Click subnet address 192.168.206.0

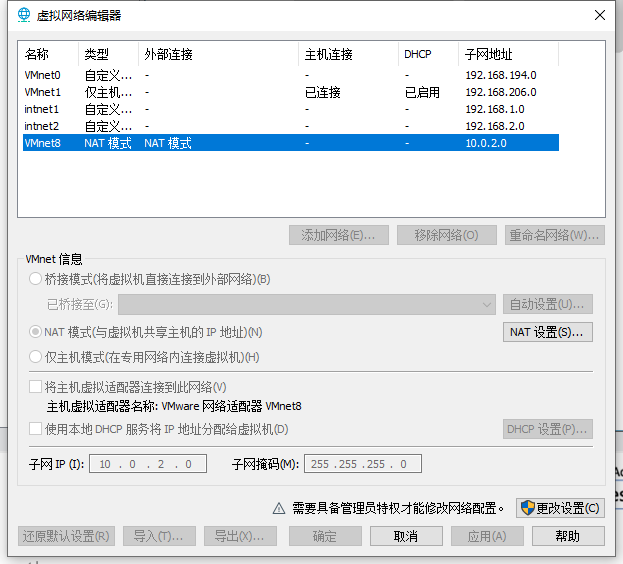click(501, 92)
